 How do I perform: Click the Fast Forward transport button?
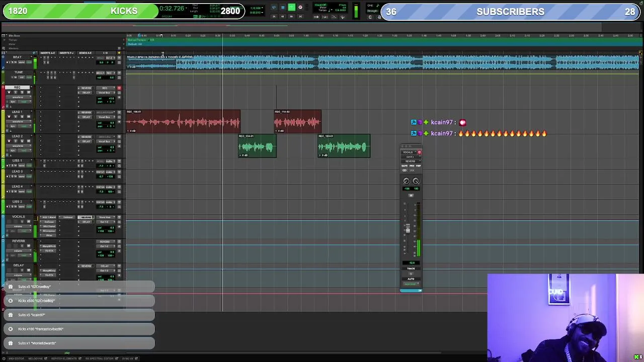pos(291,17)
